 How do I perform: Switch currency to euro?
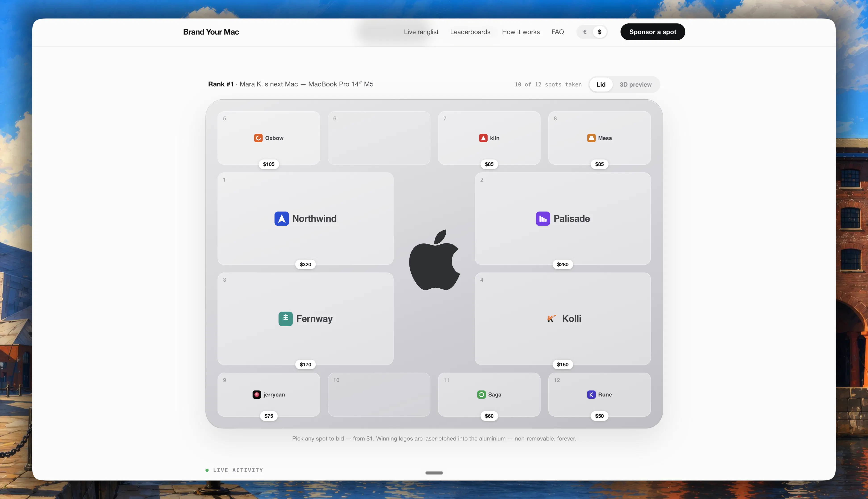click(585, 32)
